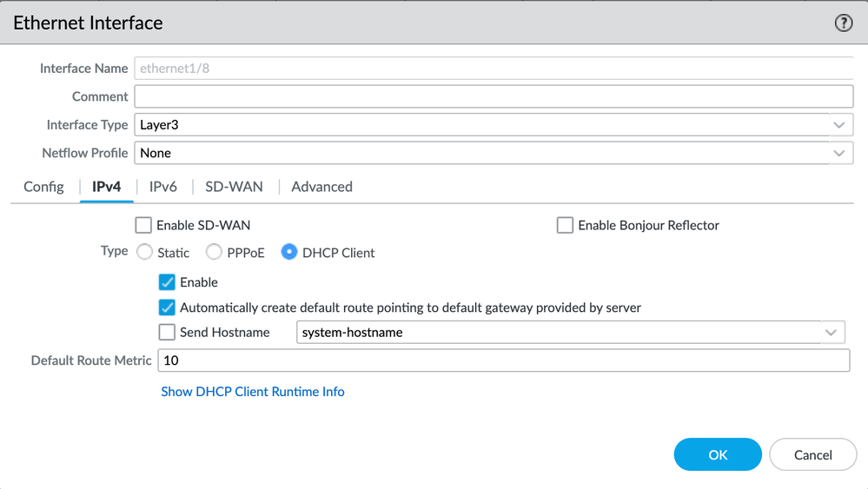Check Enable Bonjour Reflector
This screenshot has width=868, height=489.
coord(565,226)
